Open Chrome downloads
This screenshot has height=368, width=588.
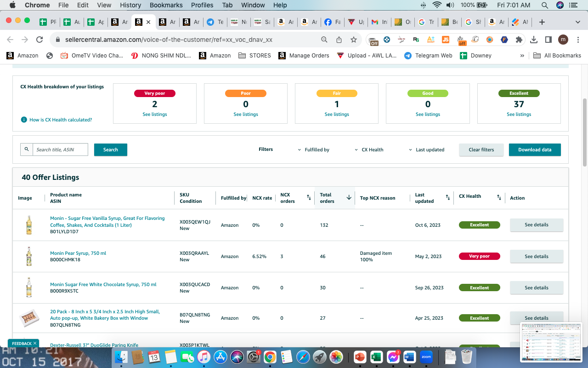(x=534, y=40)
